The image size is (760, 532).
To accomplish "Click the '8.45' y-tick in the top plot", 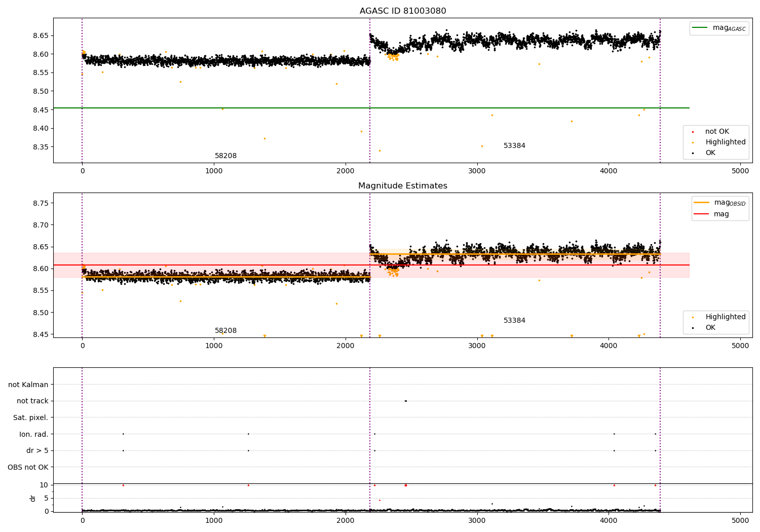I will tap(40, 110).
